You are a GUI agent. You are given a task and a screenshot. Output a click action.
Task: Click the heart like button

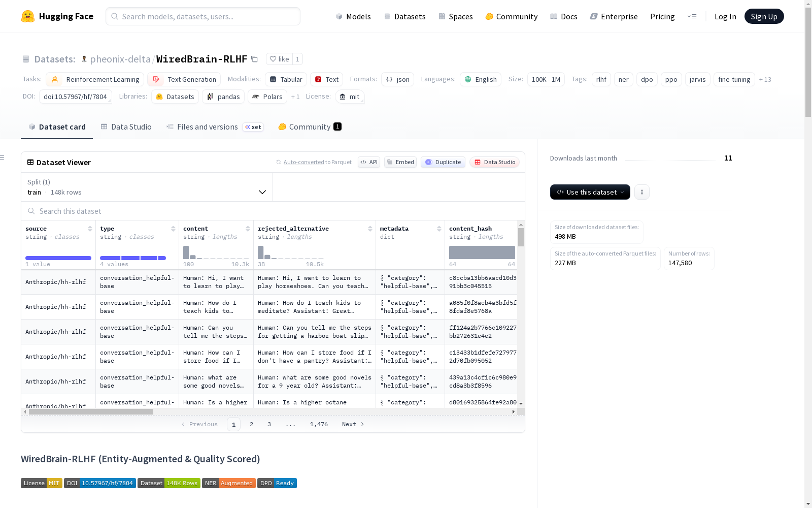[279, 59]
